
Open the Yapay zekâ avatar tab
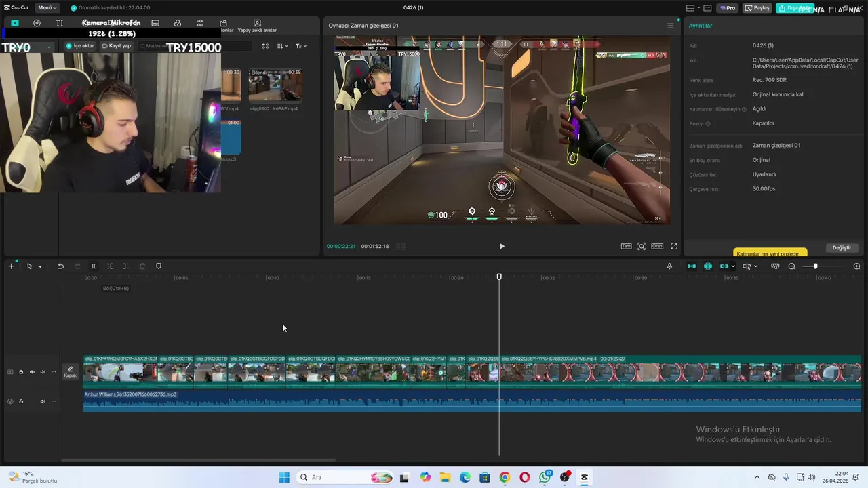257,26
